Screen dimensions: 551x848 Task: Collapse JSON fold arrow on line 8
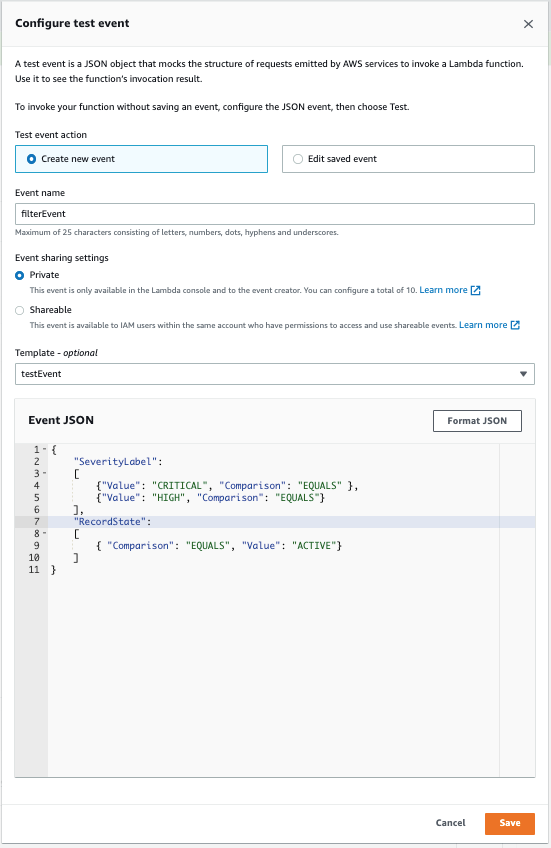[x=44, y=533]
